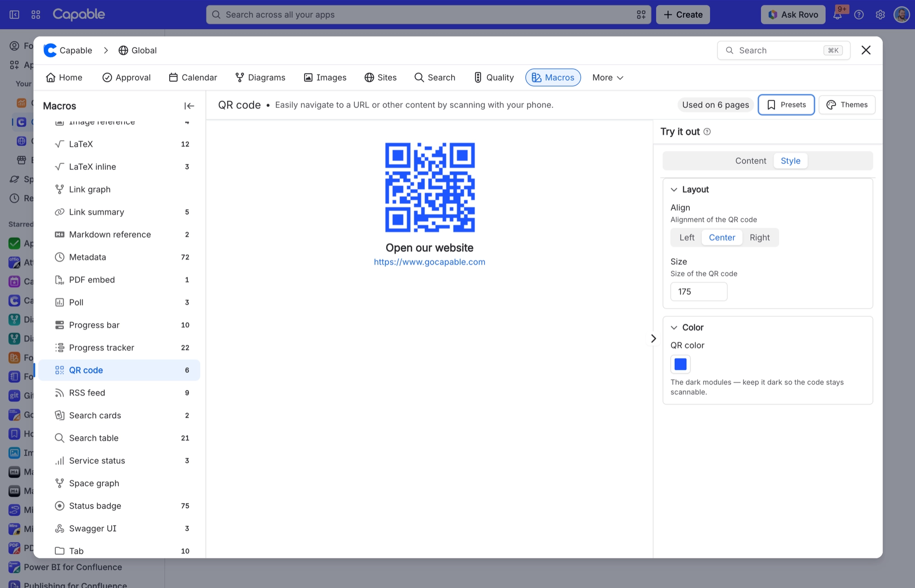This screenshot has width=915, height=588.
Task: Open the notifications bell icon
Action: [x=837, y=15]
